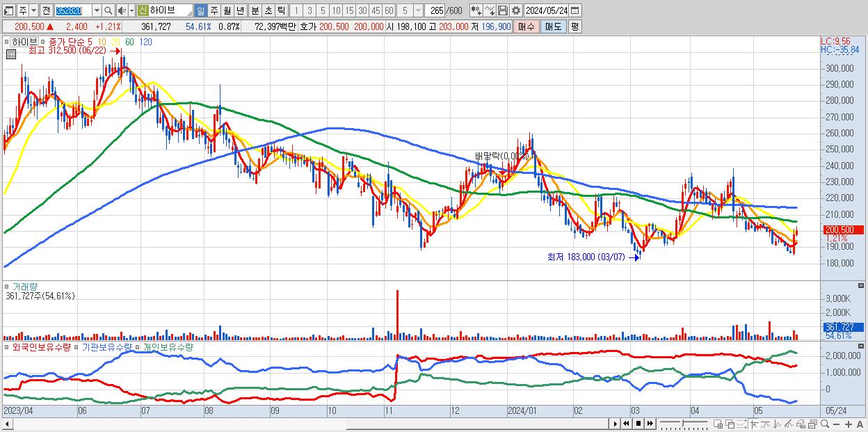Viewport: 868px width, 432px height.
Task: Click the stop button in playback controls
Action: pyautogui.click(x=638, y=424)
